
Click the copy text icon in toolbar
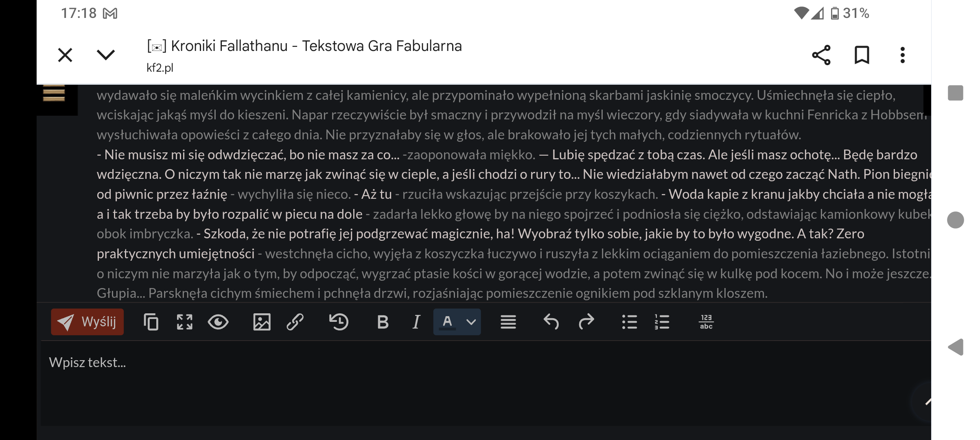pyautogui.click(x=151, y=322)
